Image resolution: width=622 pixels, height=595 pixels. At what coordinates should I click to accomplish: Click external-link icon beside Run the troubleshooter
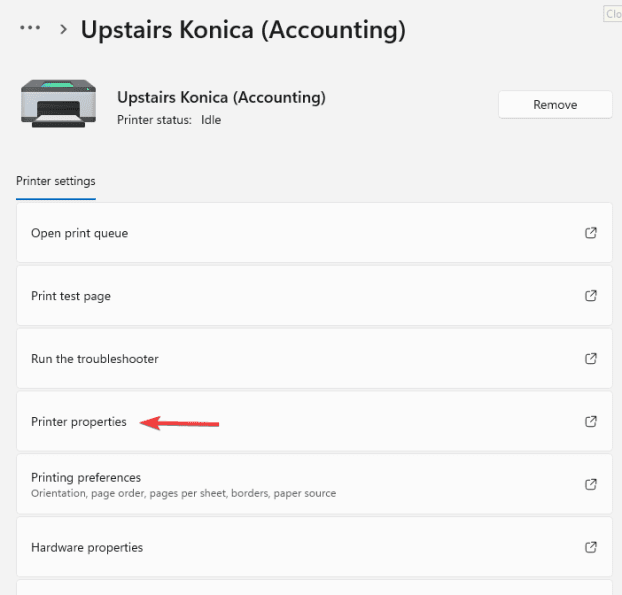(x=590, y=358)
